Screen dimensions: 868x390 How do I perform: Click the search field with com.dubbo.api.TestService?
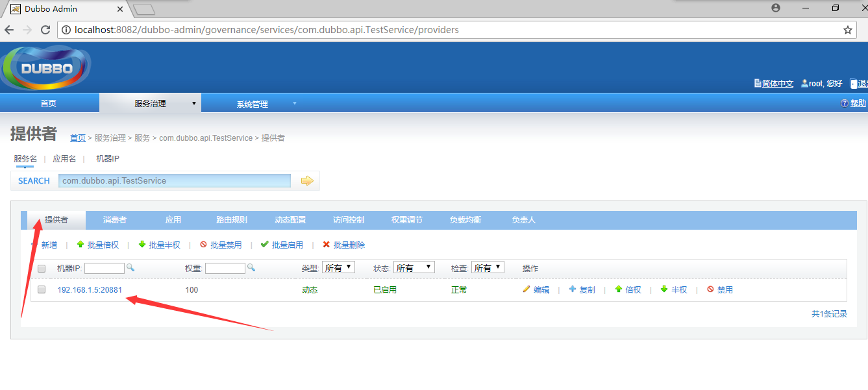(x=175, y=181)
